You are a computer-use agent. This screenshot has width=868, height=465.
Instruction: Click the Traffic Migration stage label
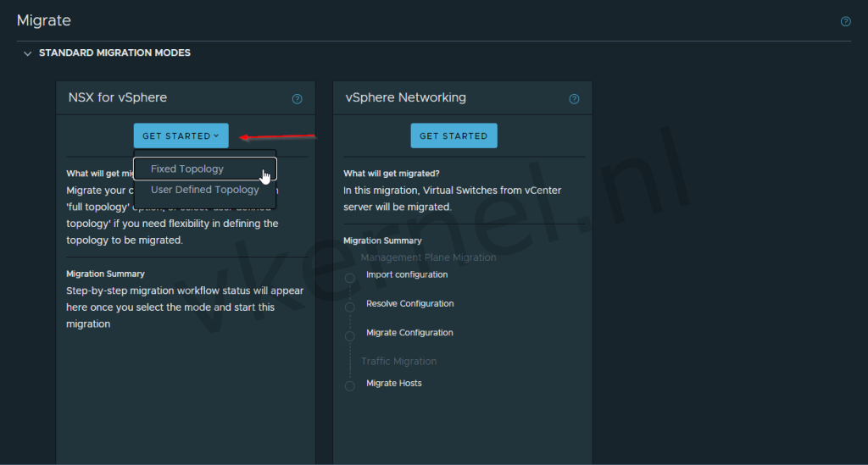pos(398,361)
